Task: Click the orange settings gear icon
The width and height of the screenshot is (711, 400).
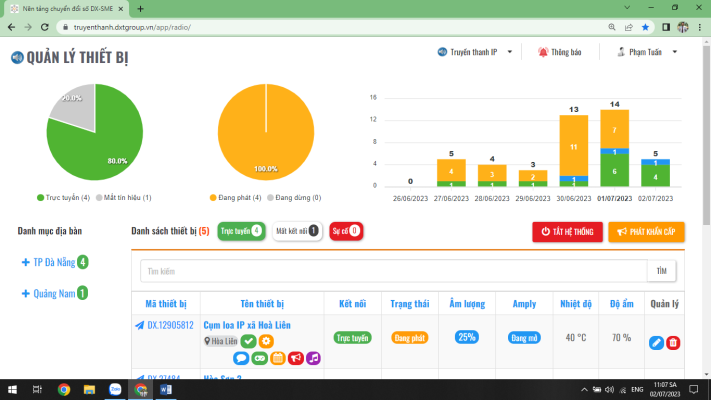Action: (x=266, y=342)
